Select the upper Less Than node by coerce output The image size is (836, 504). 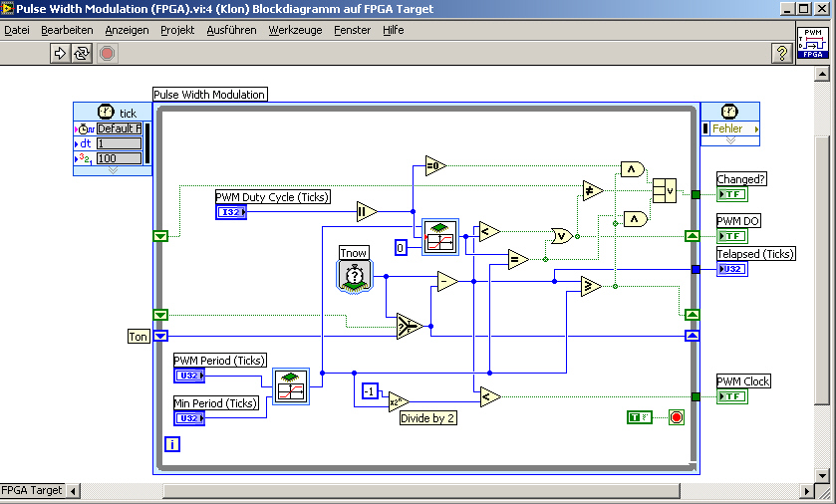pos(489,231)
